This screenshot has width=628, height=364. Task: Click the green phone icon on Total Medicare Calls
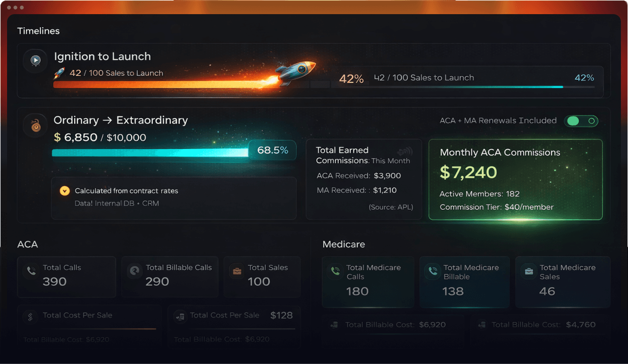[x=335, y=271]
